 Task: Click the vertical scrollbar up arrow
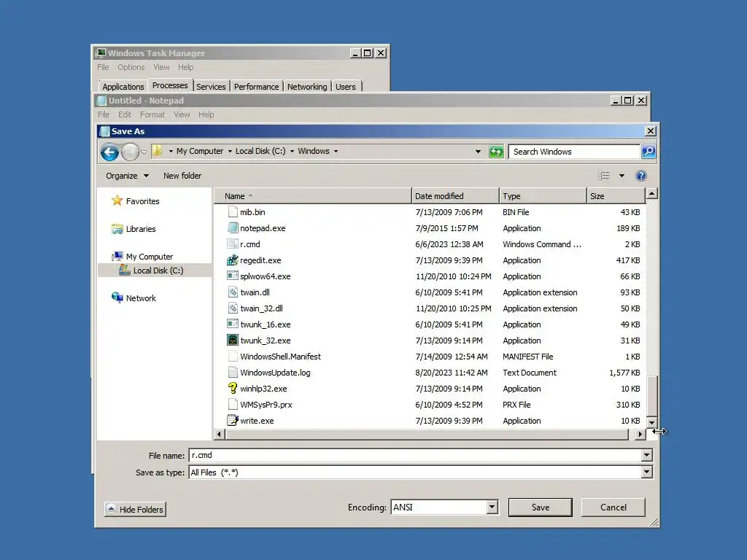click(651, 193)
